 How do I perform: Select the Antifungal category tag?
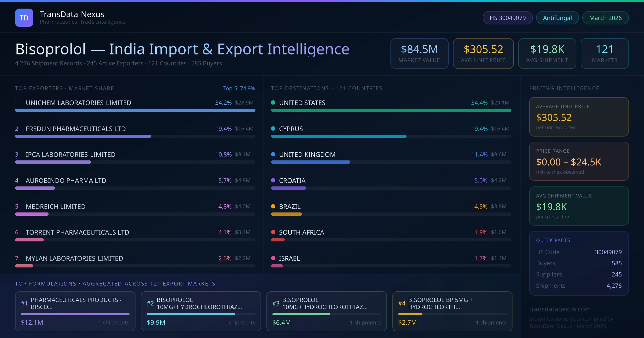tap(557, 18)
